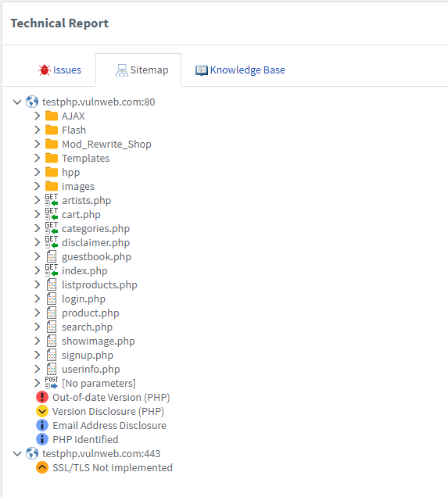Click the yellow Version Disclosure (PHP) icon

(x=42, y=411)
